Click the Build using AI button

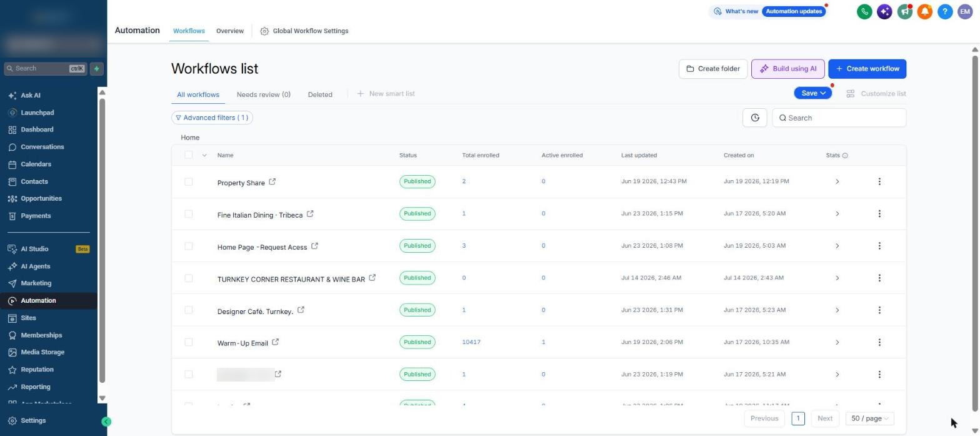[787, 69]
